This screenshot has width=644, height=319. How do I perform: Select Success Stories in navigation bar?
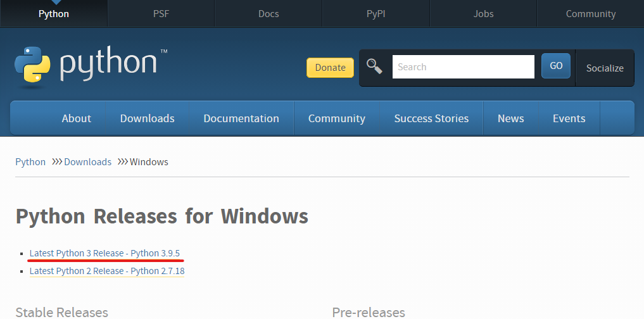[x=431, y=118]
